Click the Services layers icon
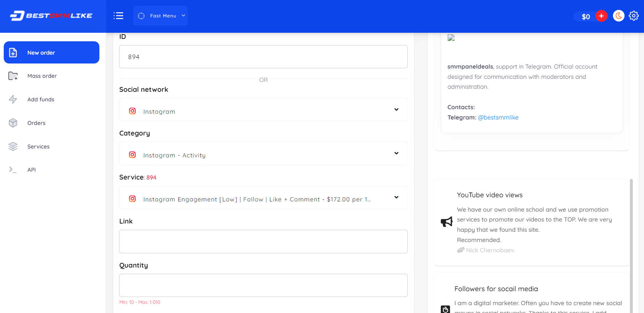Image resolution: width=644 pixels, height=313 pixels. (13, 146)
